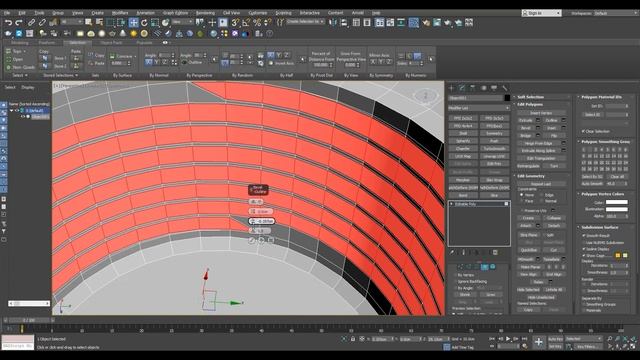Open the Customize menu
The width and height of the screenshot is (640, 360).
[x=258, y=13]
